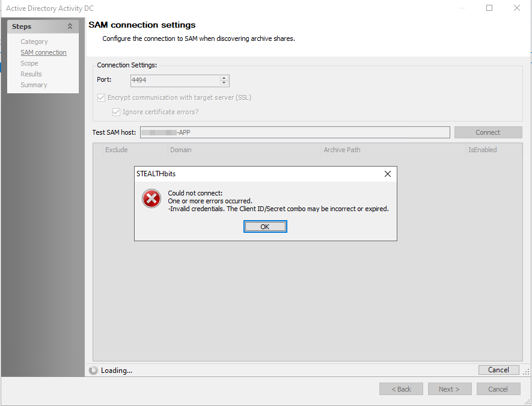This screenshot has height=406, width=532.
Task: Maximize the Active Directory Activity DC window
Action: pyautogui.click(x=489, y=8)
